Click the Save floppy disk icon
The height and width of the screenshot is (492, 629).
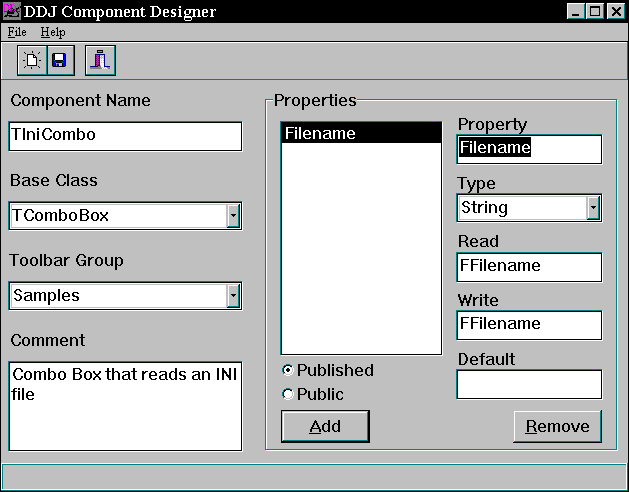pos(58,61)
